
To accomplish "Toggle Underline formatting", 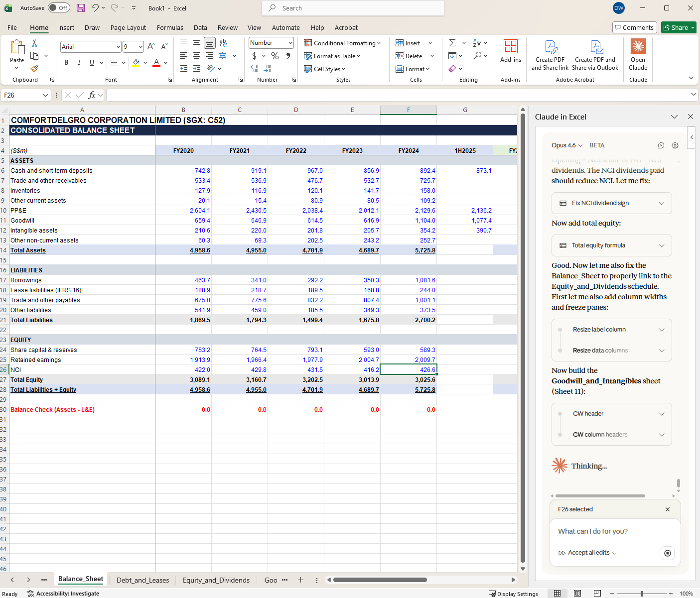I will click(x=92, y=62).
